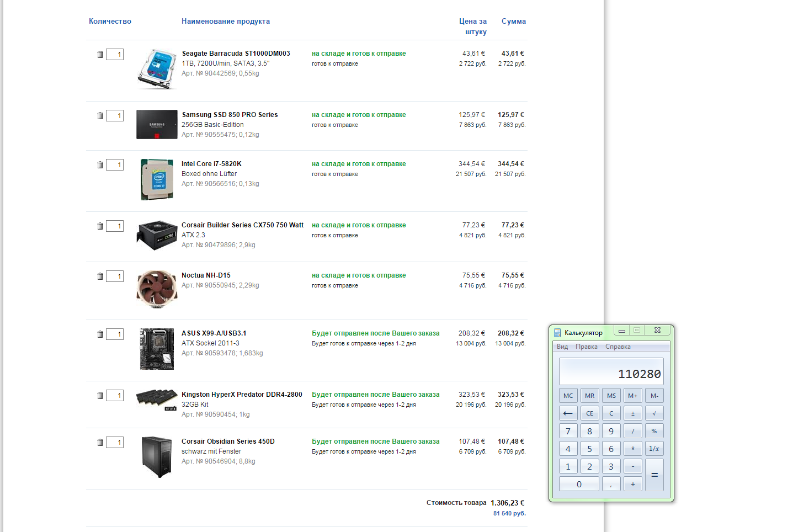Open the calculator Вид menu
Viewport: 809px width, 532px height.
(x=562, y=347)
